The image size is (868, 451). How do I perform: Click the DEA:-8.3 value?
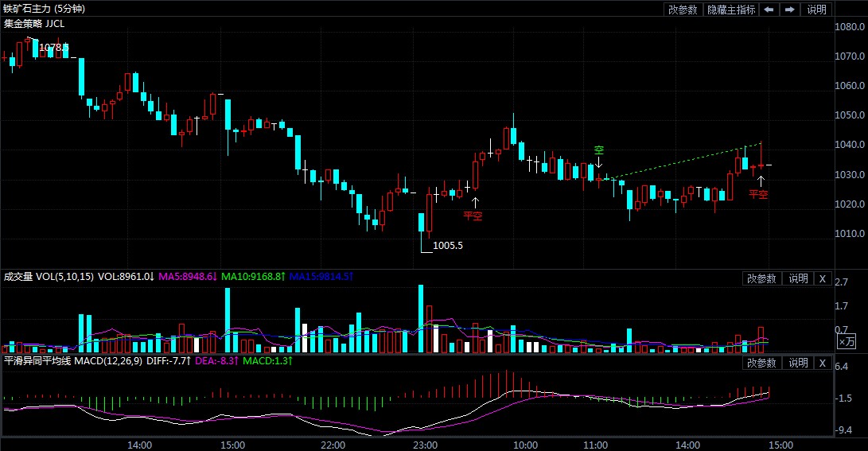coord(217,361)
